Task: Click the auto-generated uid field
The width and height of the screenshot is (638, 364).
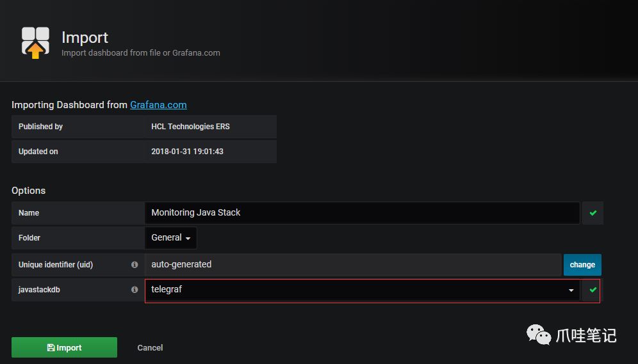Action: pyautogui.click(x=353, y=265)
